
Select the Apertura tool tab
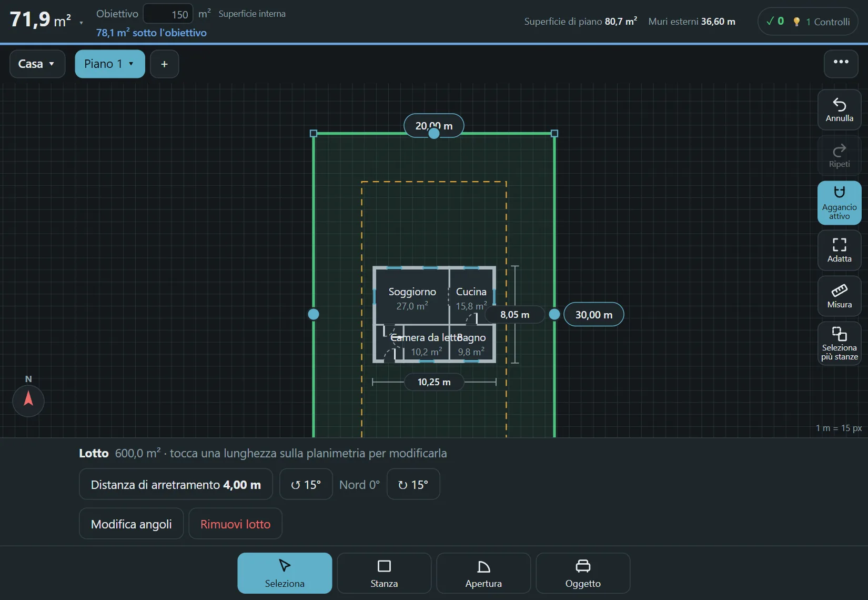(x=483, y=573)
